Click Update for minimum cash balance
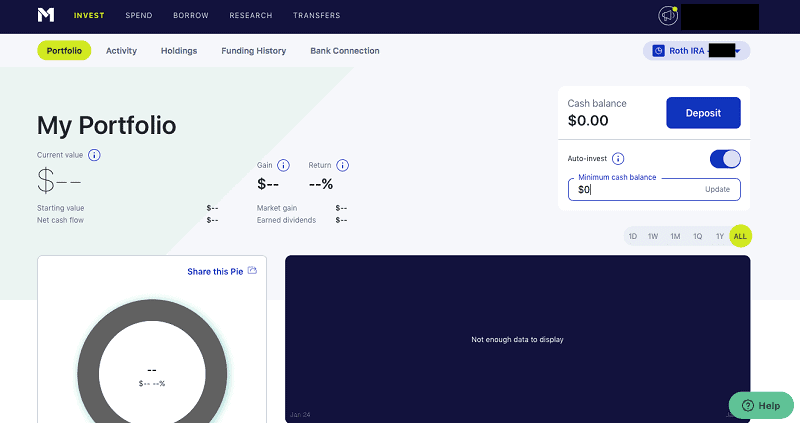The width and height of the screenshot is (800, 423). pyautogui.click(x=717, y=189)
